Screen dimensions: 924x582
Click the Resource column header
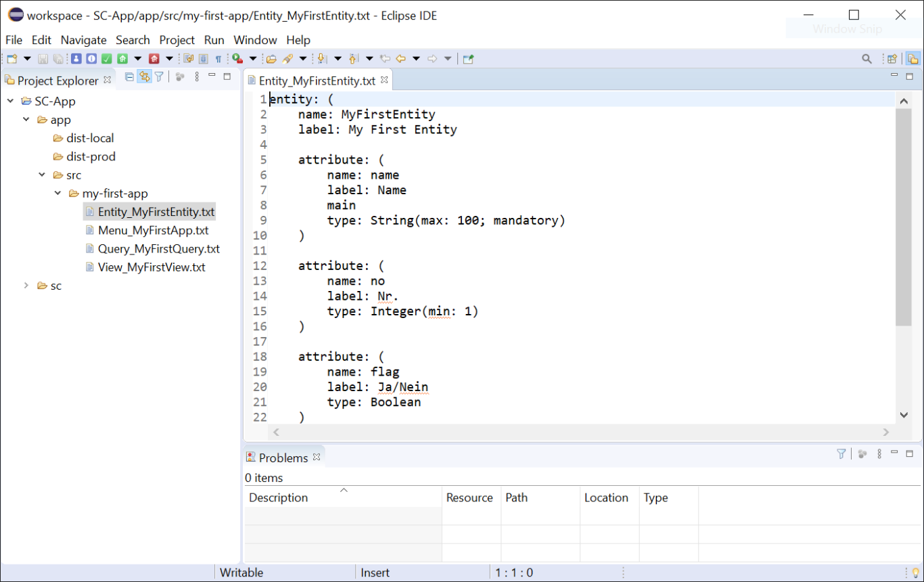tap(471, 497)
